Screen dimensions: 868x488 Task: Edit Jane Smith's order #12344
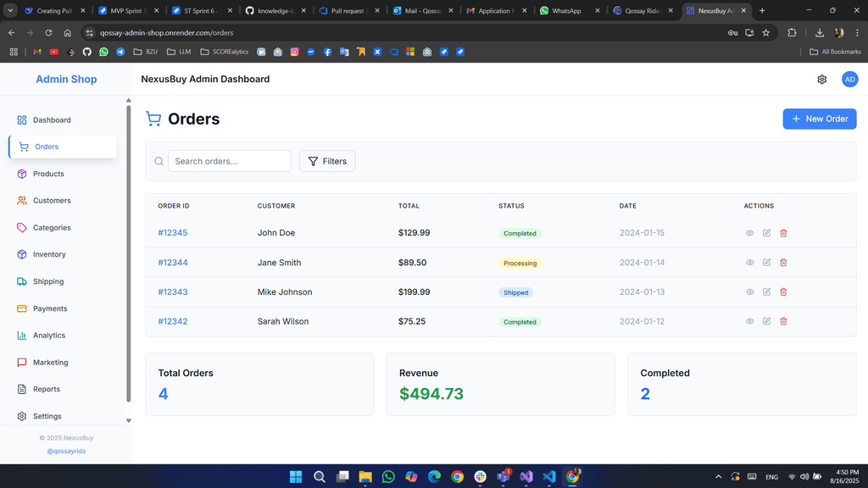(766, 263)
